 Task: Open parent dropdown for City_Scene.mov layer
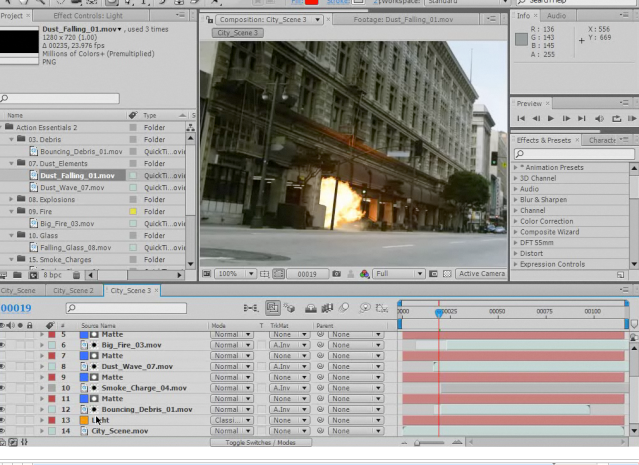[356, 431]
